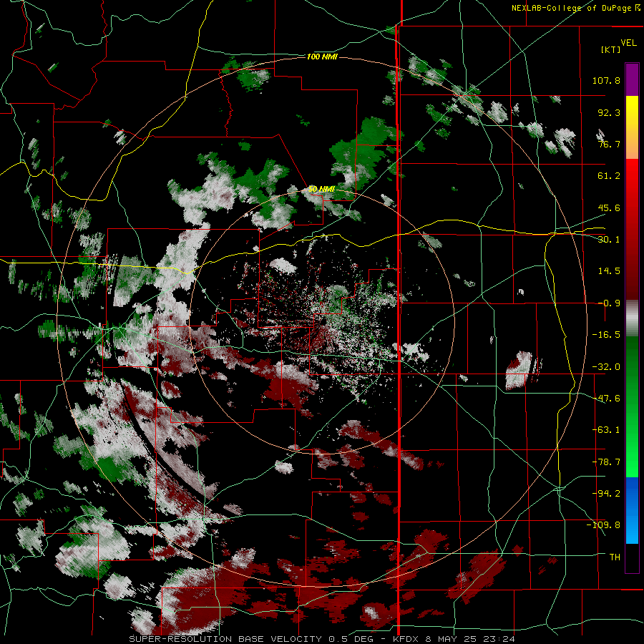Click the -63.1 velocity scale value

coord(606,430)
